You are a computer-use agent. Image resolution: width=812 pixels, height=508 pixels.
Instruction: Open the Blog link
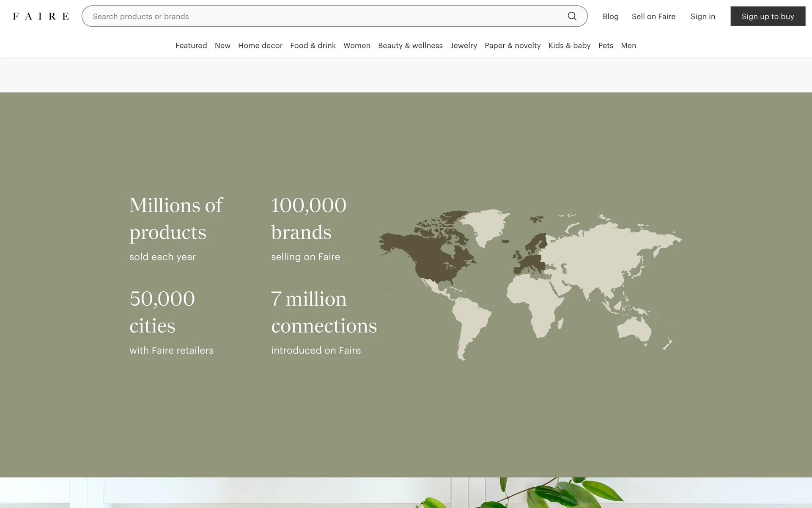(610, 16)
